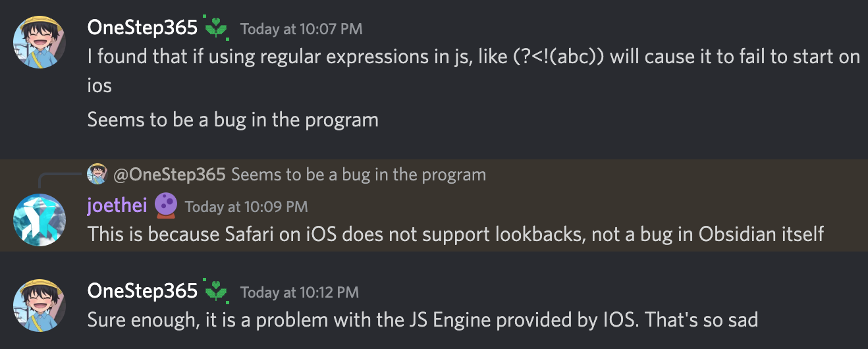This screenshot has height=349, width=868.
Task: Click the green leaf badge on the 10:07 PM message
Action: 215,28
